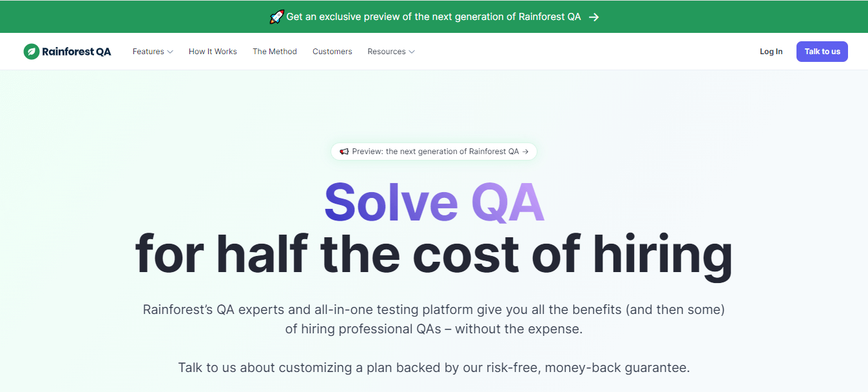Click the megaphone icon in the preview pill
The width and height of the screenshot is (868, 392).
coord(343,151)
